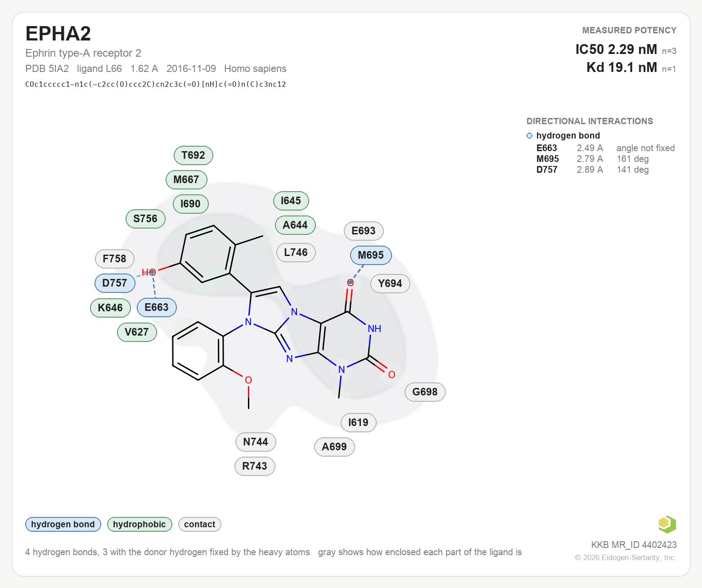
Task: Click residue V627
Action: 137,332
